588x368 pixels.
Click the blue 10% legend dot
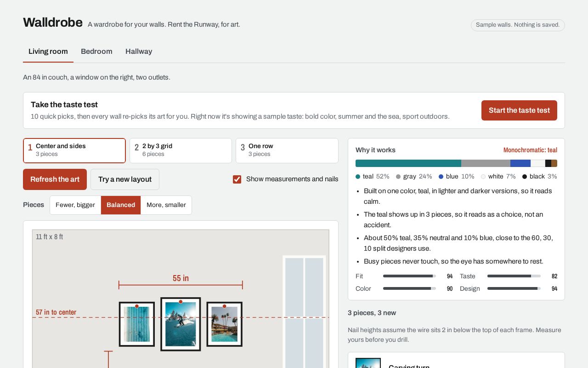441,177
